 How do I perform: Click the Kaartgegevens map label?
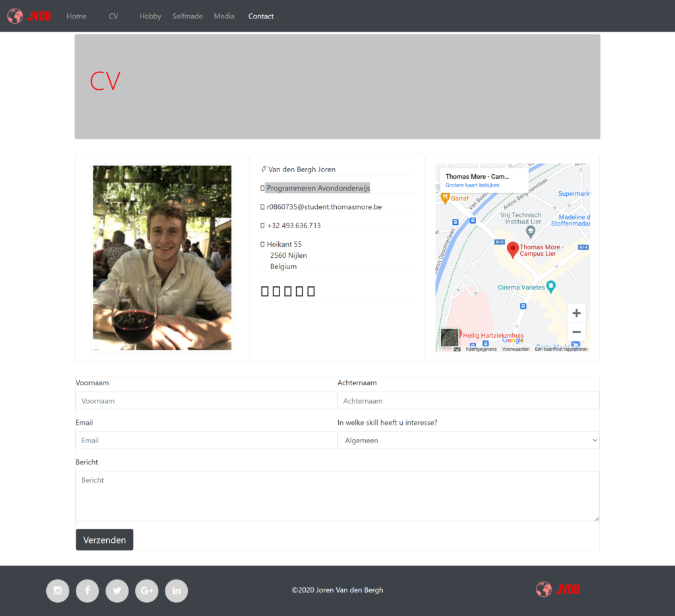pos(481,349)
